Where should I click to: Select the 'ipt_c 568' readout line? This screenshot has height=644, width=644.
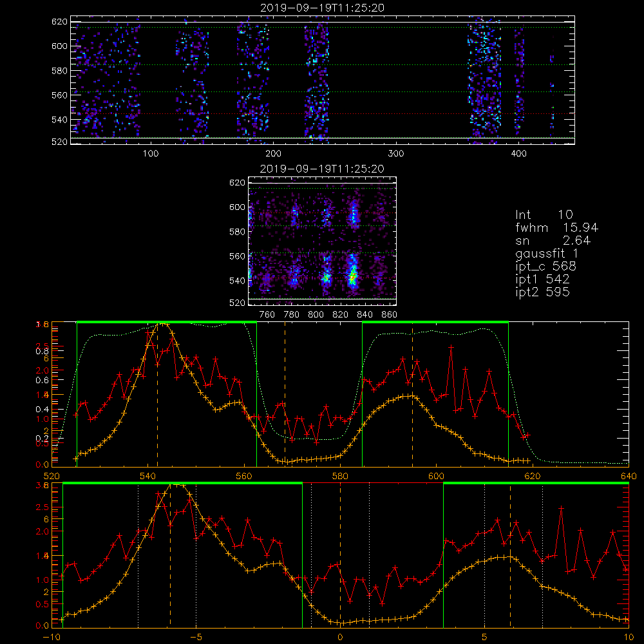pyautogui.click(x=546, y=267)
